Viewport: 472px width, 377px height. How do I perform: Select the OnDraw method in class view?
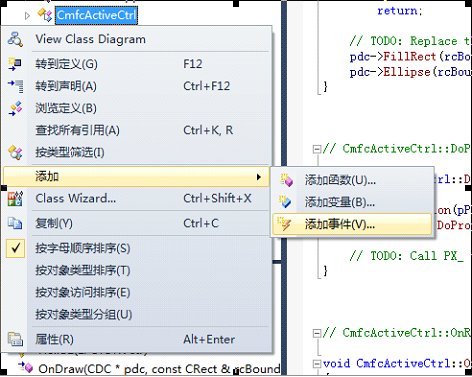pyautogui.click(x=159, y=368)
